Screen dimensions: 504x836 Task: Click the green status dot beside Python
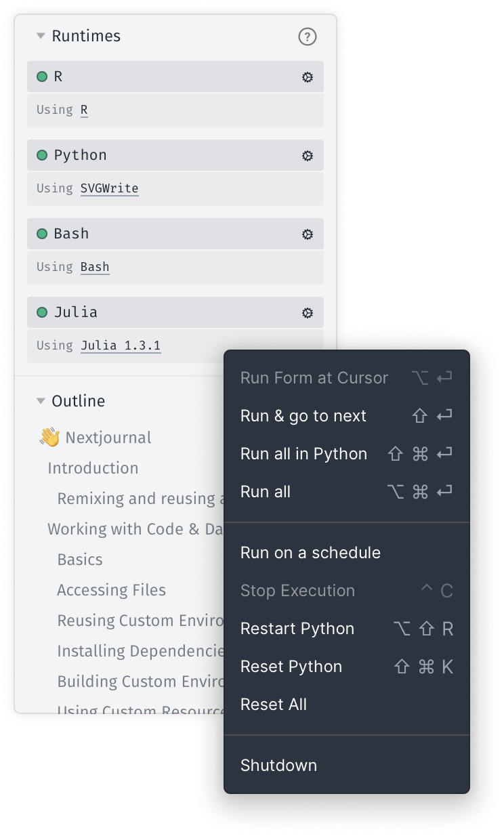pyautogui.click(x=42, y=155)
